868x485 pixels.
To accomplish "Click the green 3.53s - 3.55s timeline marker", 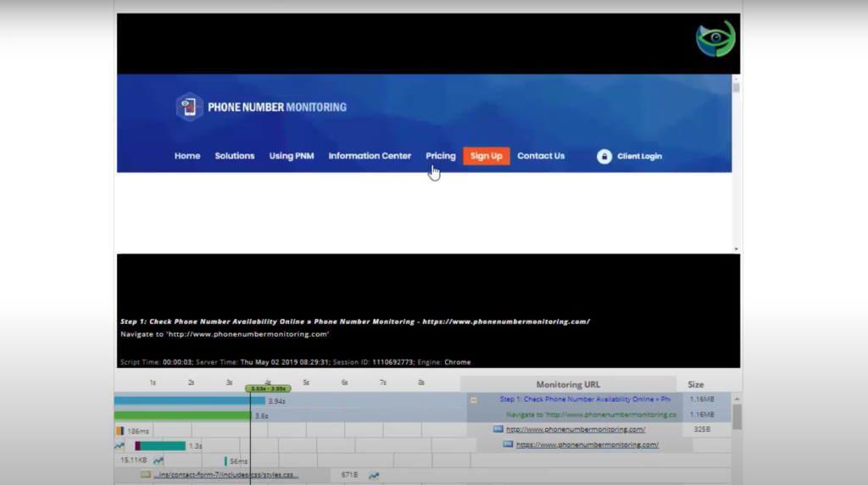I will (x=268, y=388).
